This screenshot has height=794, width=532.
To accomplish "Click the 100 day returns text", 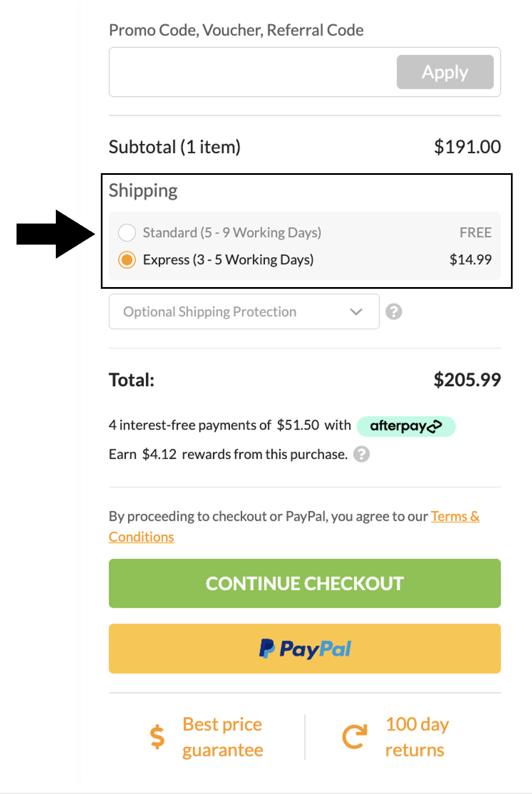I will pos(417,737).
